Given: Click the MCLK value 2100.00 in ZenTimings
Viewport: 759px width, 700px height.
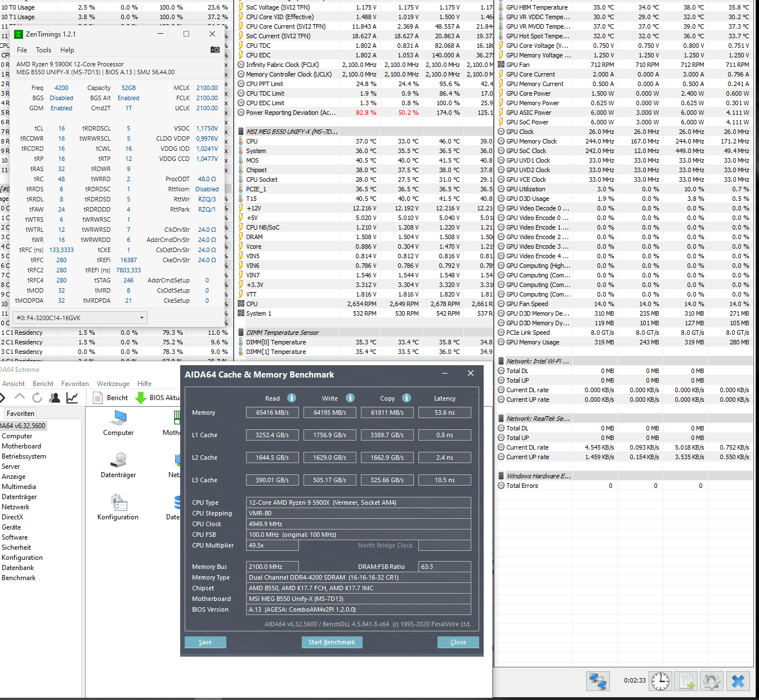Looking at the screenshot, I should pyautogui.click(x=207, y=88).
